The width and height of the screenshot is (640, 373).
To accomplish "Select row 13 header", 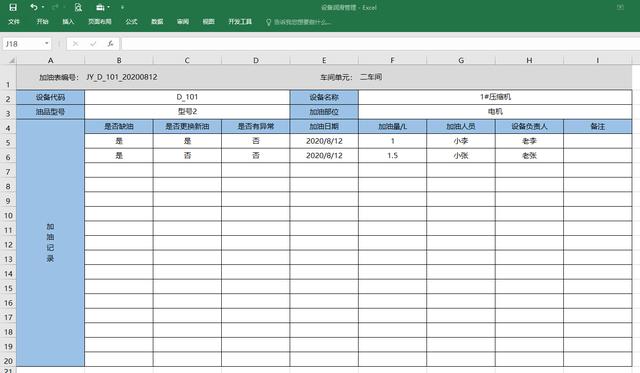I will pos(8,258).
